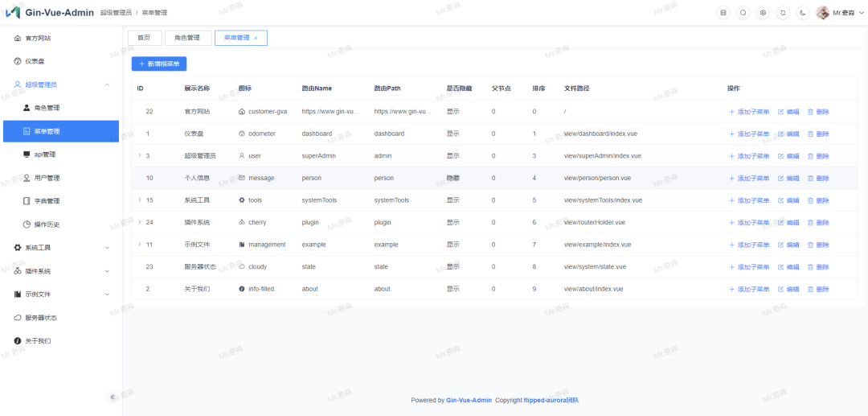Click the 新增根菜单 button

click(x=159, y=64)
